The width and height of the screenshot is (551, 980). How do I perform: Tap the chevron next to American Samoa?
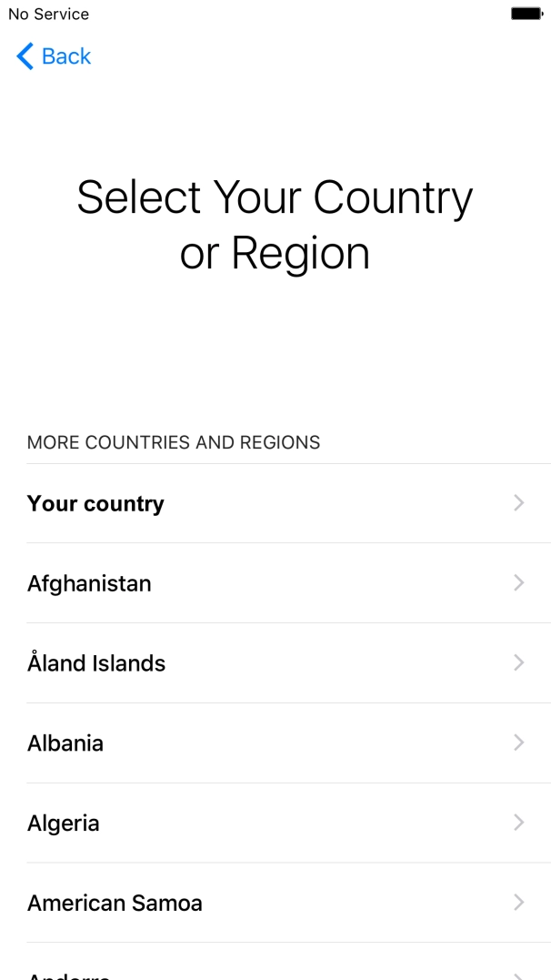click(x=518, y=903)
